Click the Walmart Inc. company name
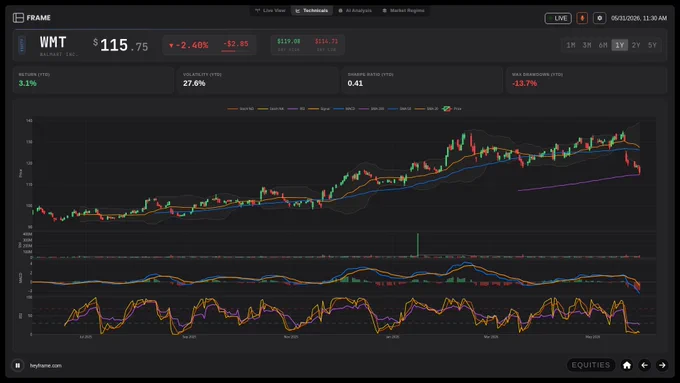This screenshot has width=680, height=383. [x=59, y=54]
